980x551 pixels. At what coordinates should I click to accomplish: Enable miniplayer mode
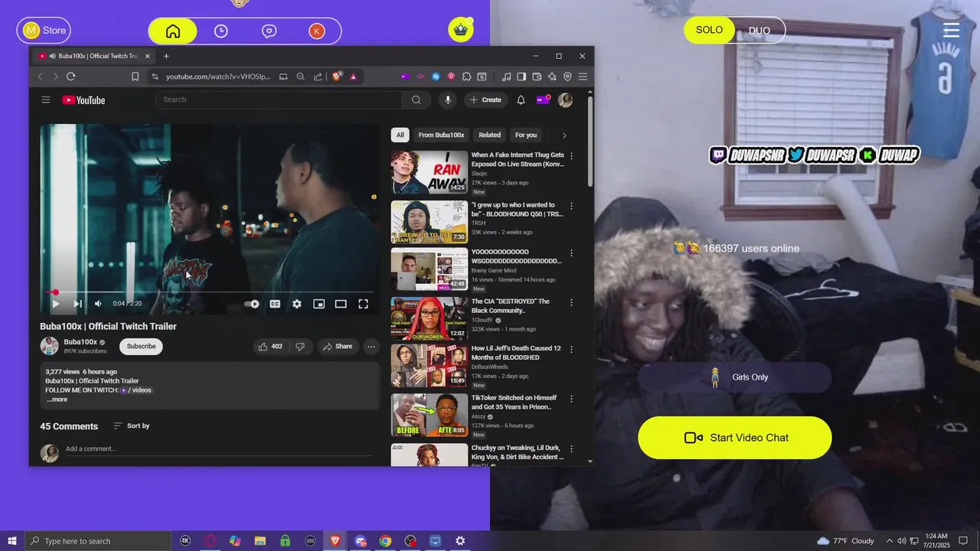318,304
